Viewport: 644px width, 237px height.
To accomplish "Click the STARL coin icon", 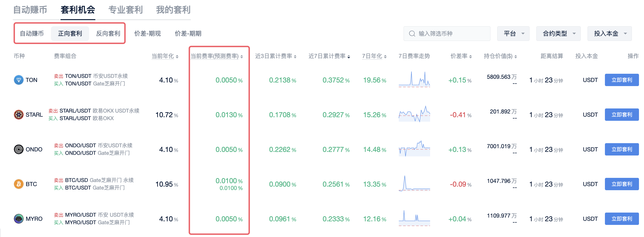I will click(x=19, y=115).
